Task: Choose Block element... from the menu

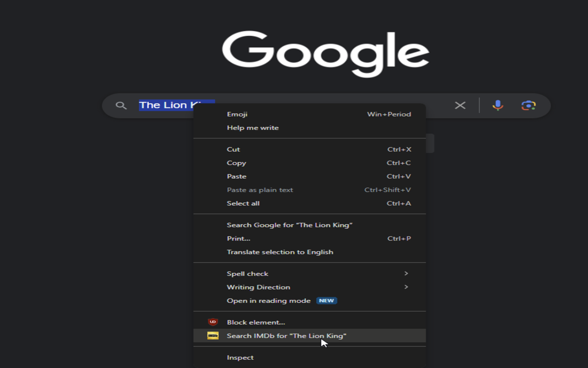Action: click(x=310, y=322)
